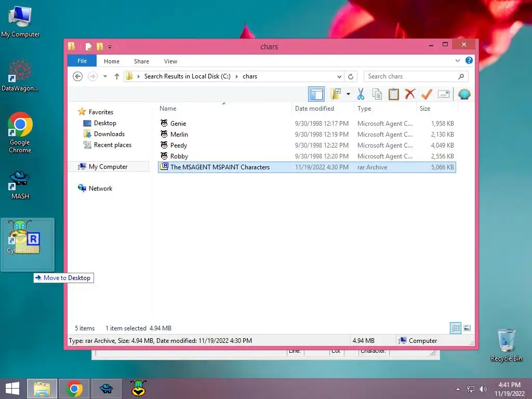Go back with the back arrow

click(78, 76)
